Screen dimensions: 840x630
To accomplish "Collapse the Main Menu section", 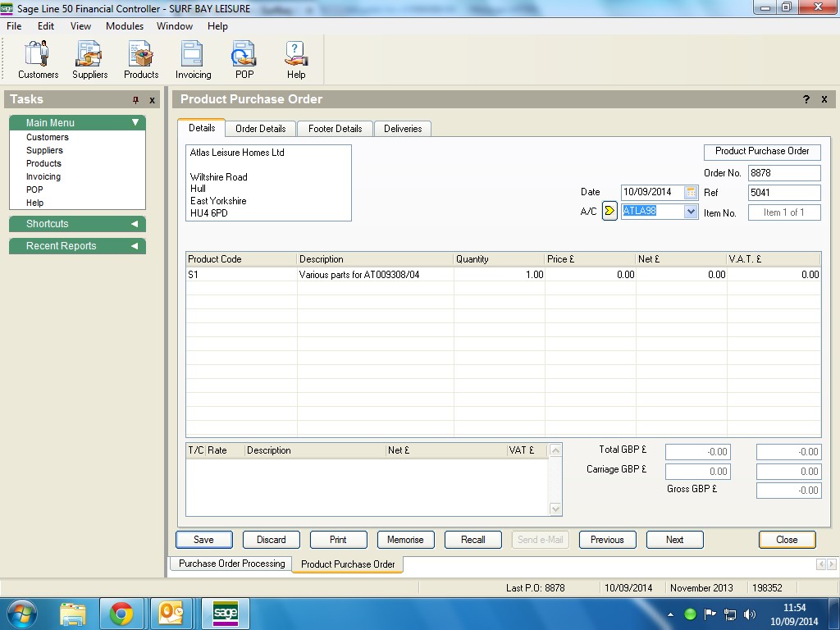I will coord(135,123).
